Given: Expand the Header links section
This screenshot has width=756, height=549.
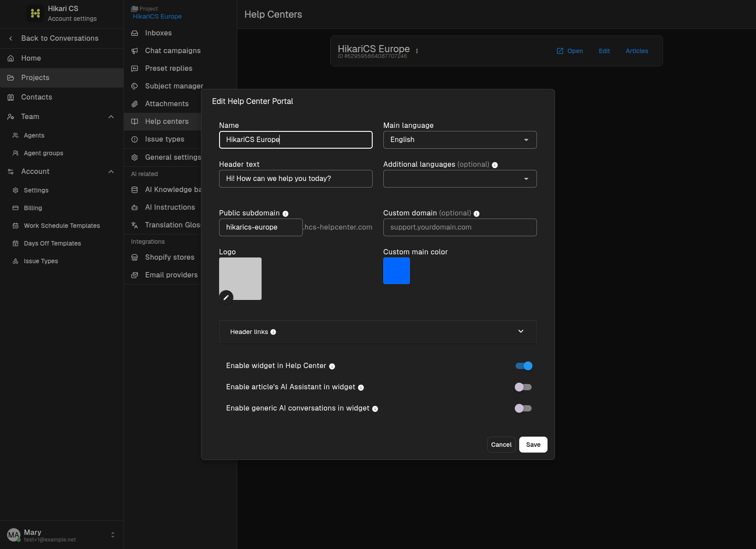Looking at the screenshot, I should (378, 332).
